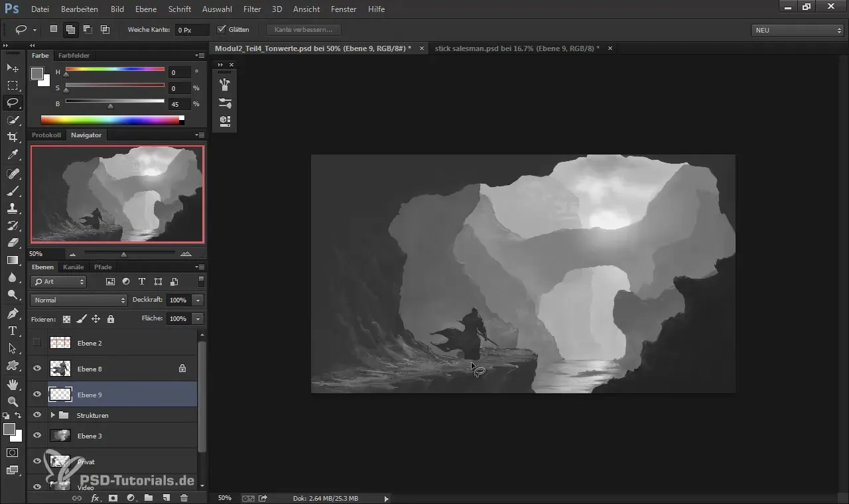
Task: Select the Gradient tool
Action: click(x=12, y=259)
